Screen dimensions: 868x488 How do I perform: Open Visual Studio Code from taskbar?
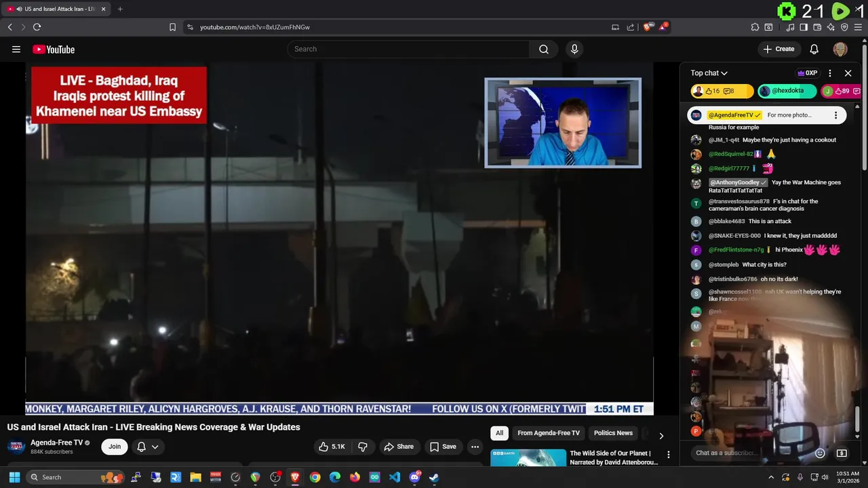(395, 477)
